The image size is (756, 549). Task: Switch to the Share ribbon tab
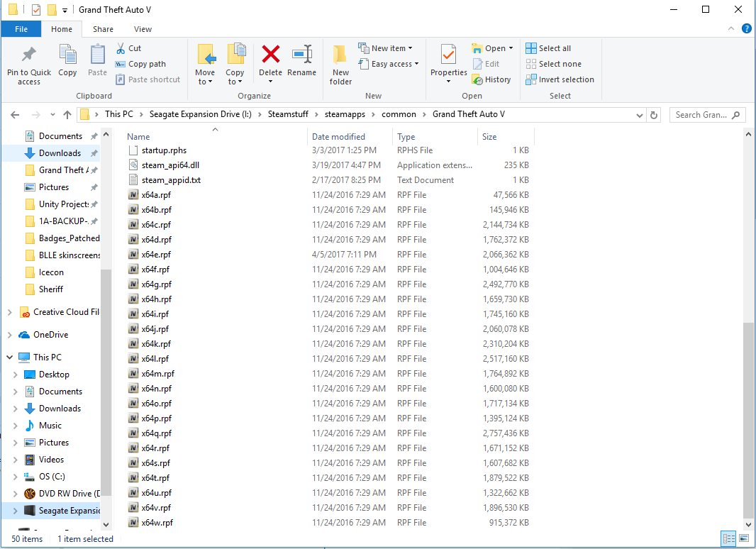[x=103, y=29]
